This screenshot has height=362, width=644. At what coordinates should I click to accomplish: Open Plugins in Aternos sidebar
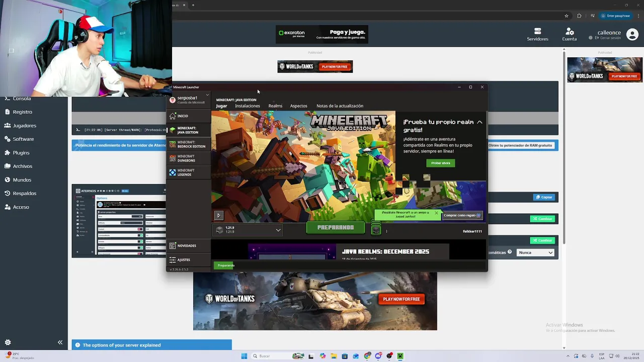coord(21,153)
